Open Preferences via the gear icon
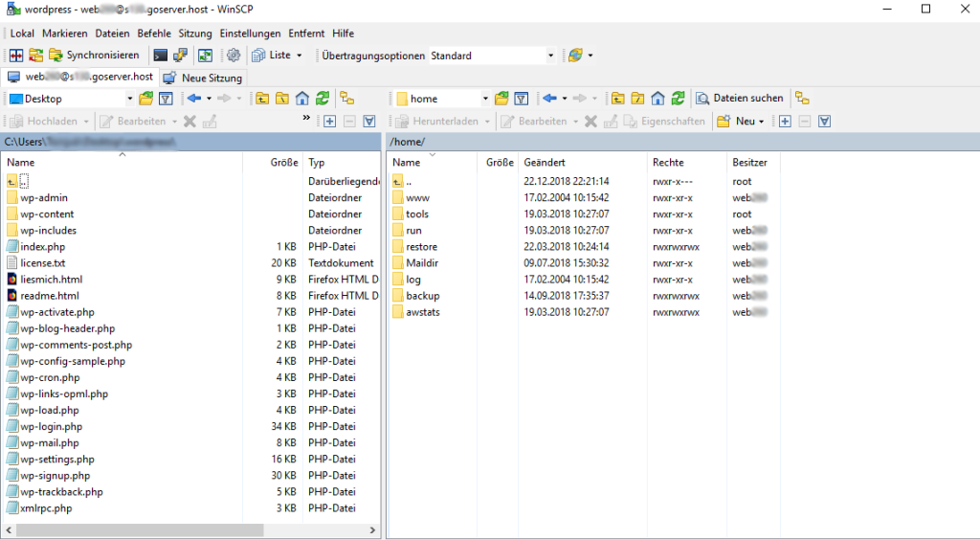The image size is (980, 540). click(x=233, y=56)
